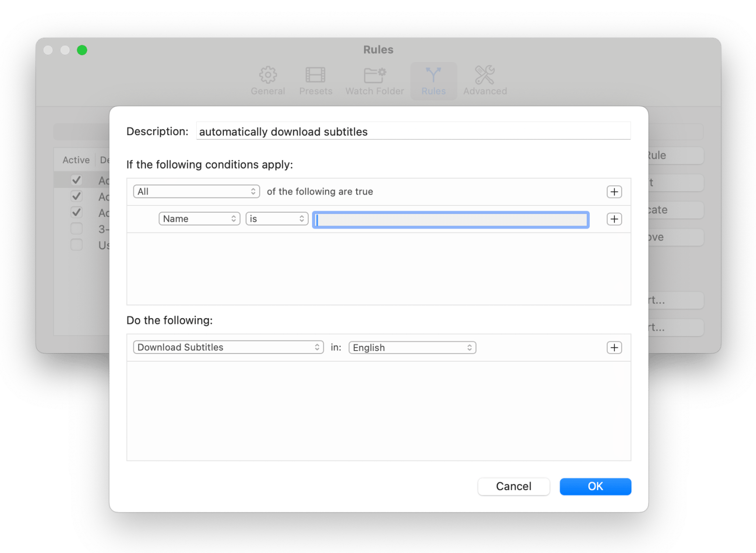Select the Rules branching arrows icon
Viewport: 756px width, 553px height.
point(433,76)
